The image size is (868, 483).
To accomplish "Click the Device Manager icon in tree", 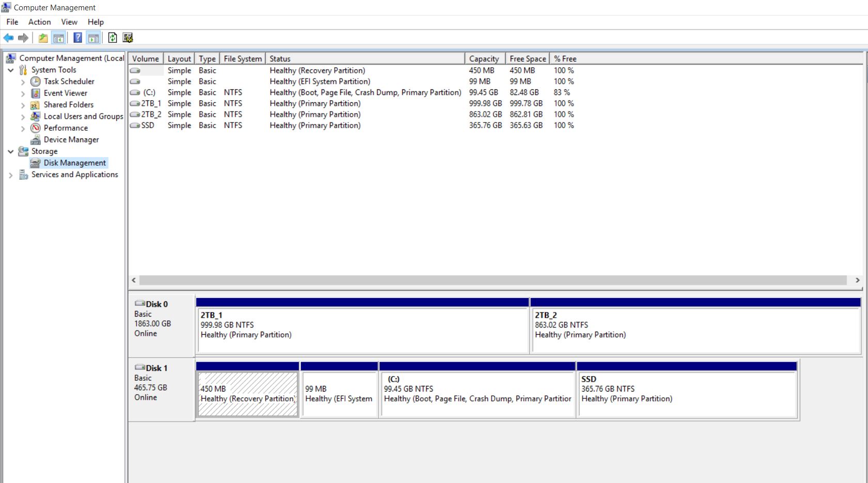I will (35, 139).
